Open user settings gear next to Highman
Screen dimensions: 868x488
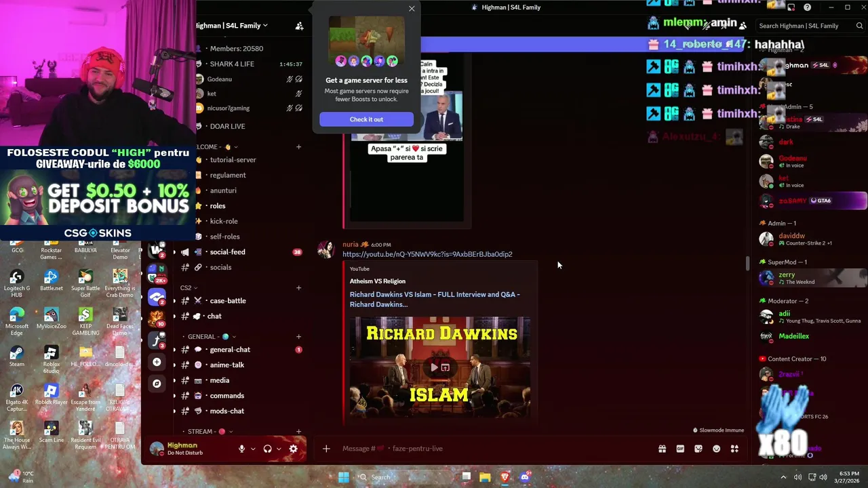[293, 449]
